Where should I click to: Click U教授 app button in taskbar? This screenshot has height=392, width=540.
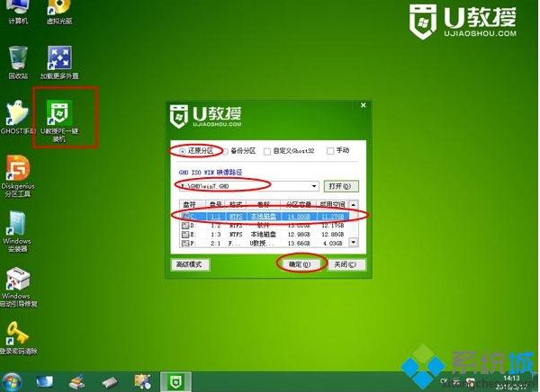pyautogui.click(x=175, y=382)
